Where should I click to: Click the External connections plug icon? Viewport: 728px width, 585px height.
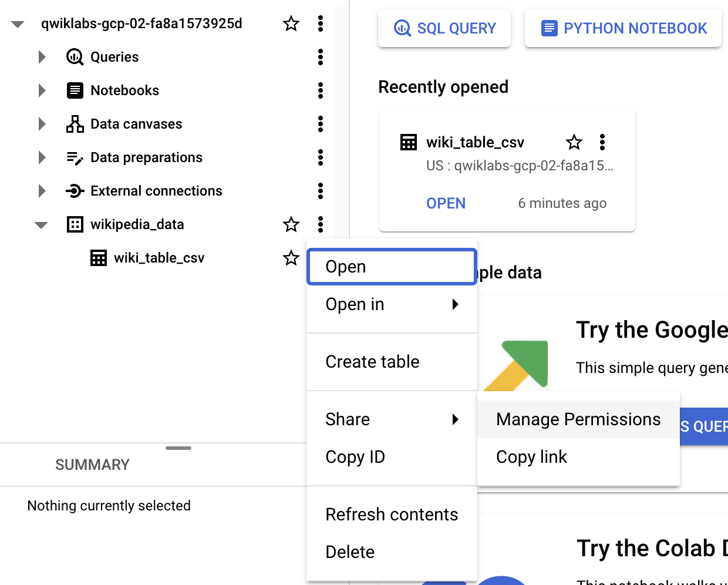coord(75,191)
